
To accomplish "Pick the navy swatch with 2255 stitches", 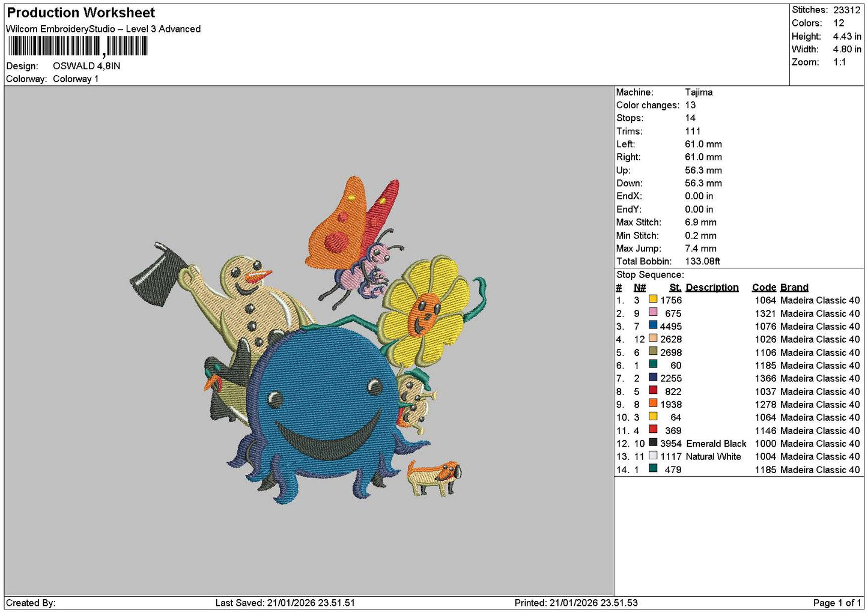I will 653,378.
